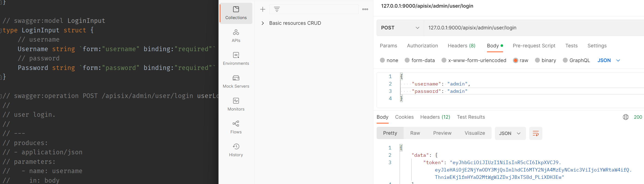Click the swagger:operation POST comment line in code

(110, 96)
